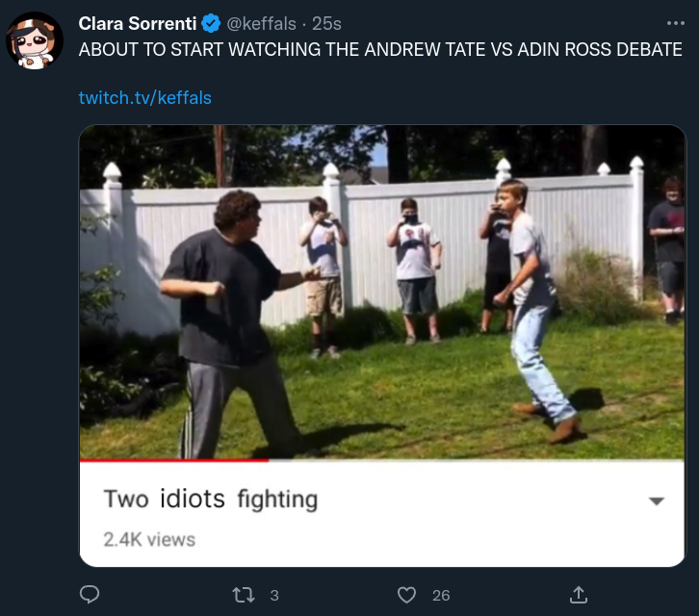Like the tweet with the heart icon
The width and height of the screenshot is (699, 616).
(406, 595)
